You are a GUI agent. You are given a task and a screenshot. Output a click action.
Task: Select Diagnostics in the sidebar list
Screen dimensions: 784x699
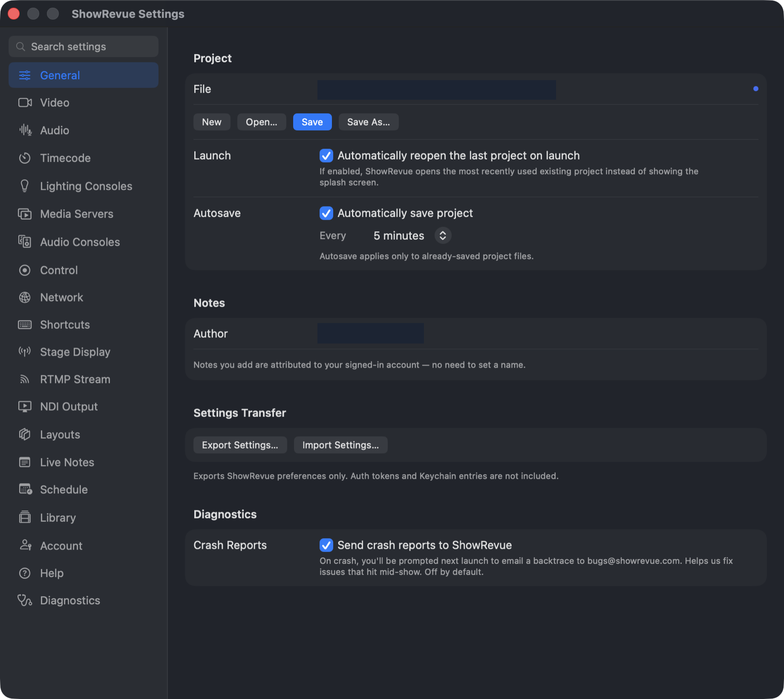click(x=83, y=601)
